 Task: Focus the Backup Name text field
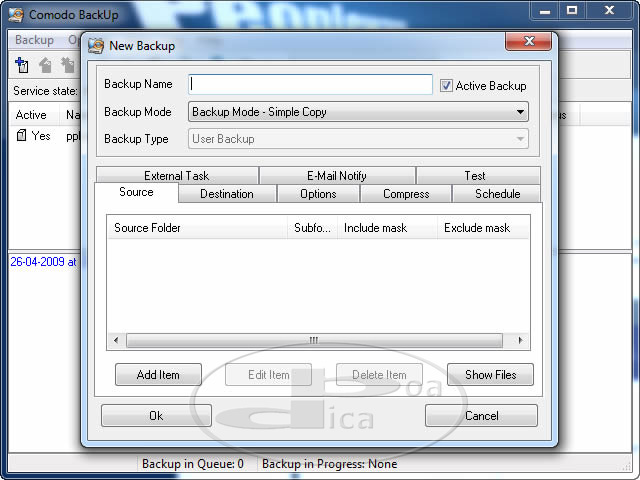tap(310, 85)
